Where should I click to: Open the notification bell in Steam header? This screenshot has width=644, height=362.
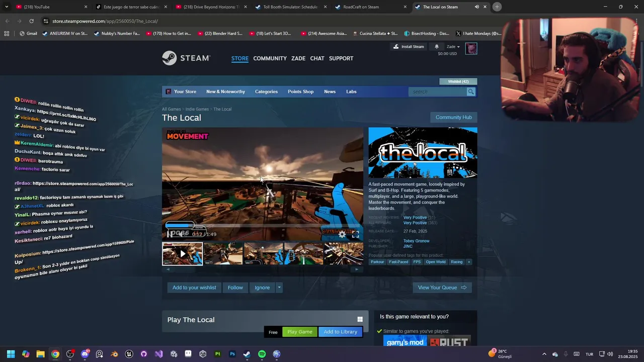tap(437, 46)
